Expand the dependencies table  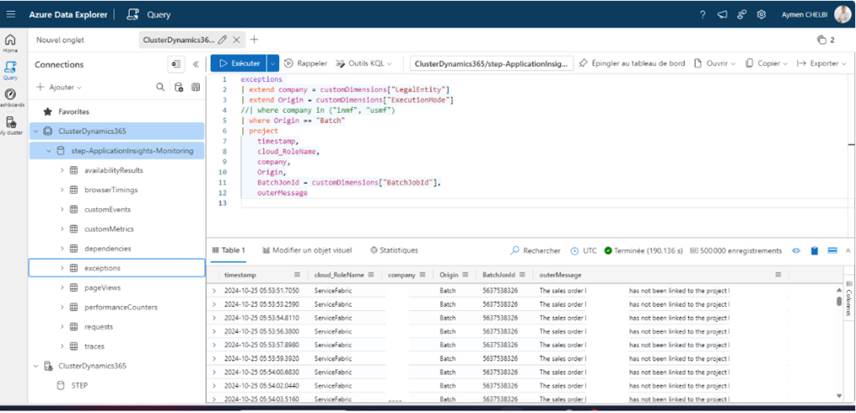[x=62, y=248]
